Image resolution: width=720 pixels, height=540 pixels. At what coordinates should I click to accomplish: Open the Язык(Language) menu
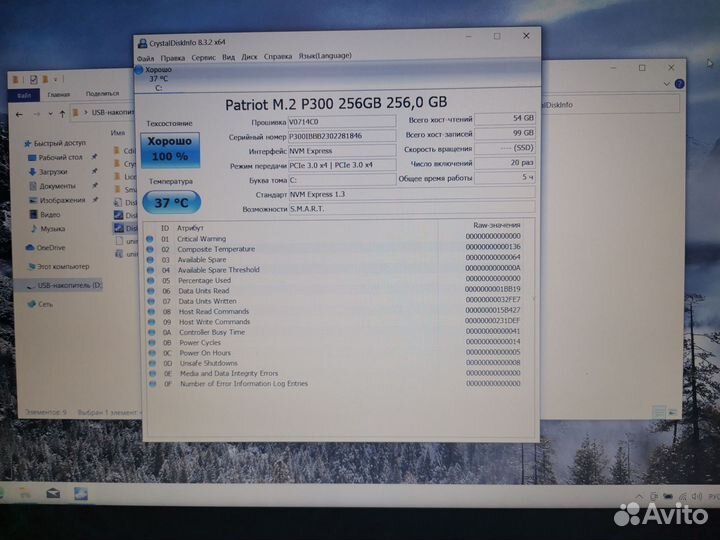[x=325, y=55]
